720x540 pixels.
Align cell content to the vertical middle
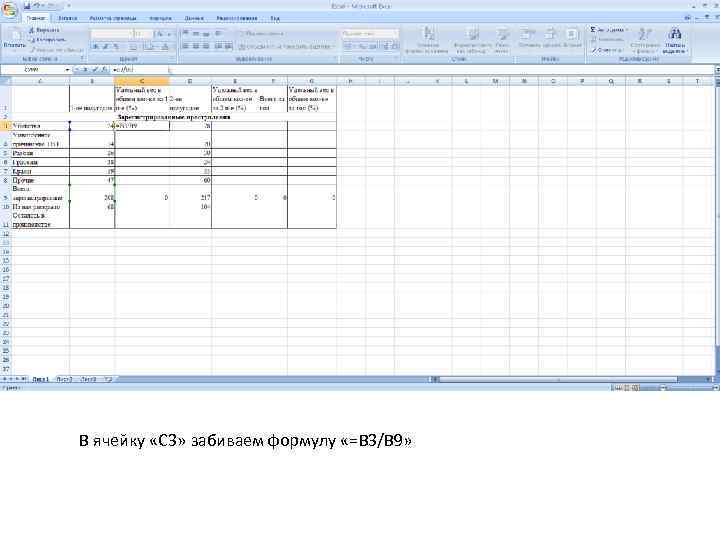click(x=196, y=34)
